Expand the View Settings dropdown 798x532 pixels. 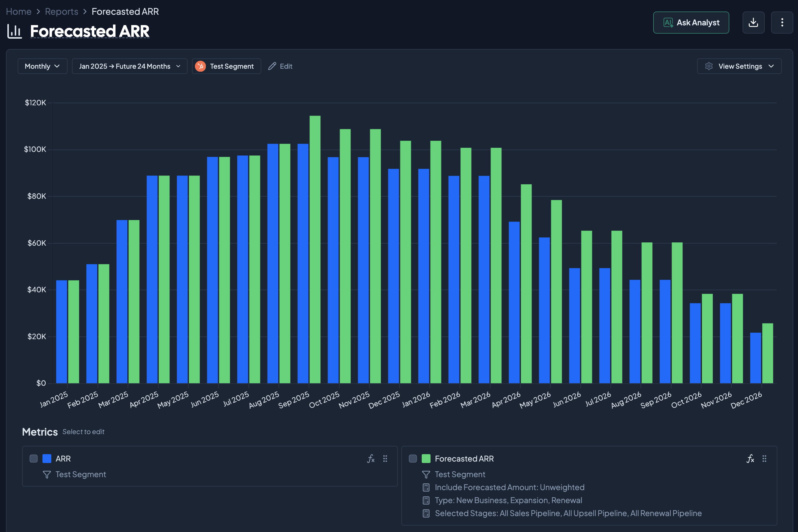(x=739, y=66)
